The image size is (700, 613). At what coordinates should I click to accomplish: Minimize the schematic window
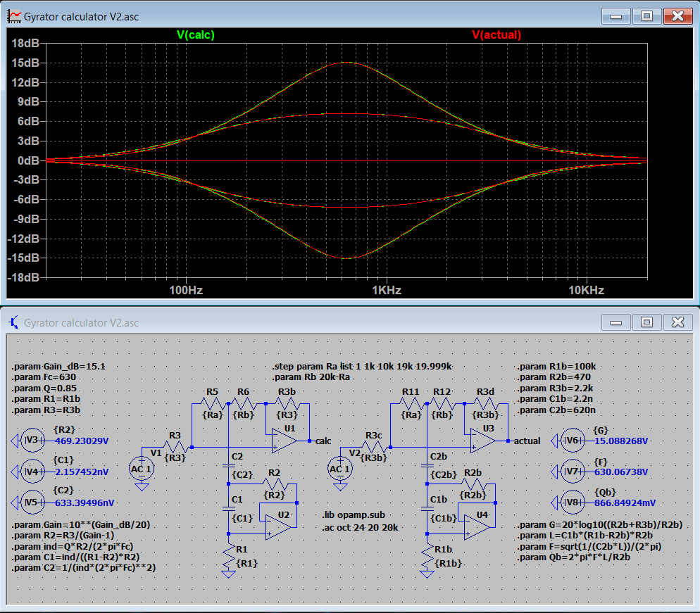coord(616,322)
